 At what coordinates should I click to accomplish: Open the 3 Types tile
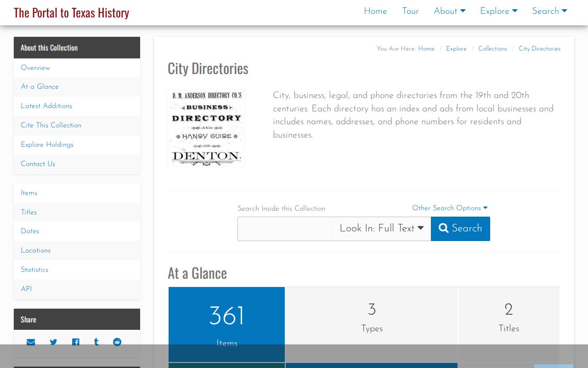[372, 324]
